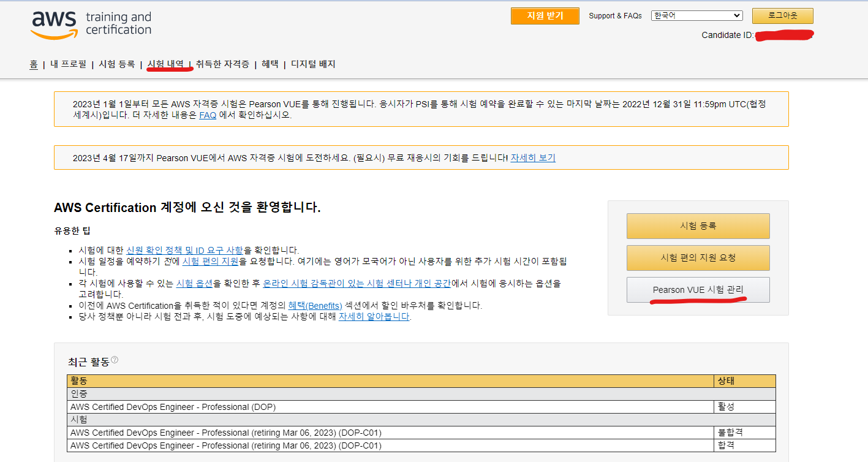The width and height of the screenshot is (868, 462).
Task: Select the DOP-C01 exam row marked 불합격
Action: click(421, 433)
